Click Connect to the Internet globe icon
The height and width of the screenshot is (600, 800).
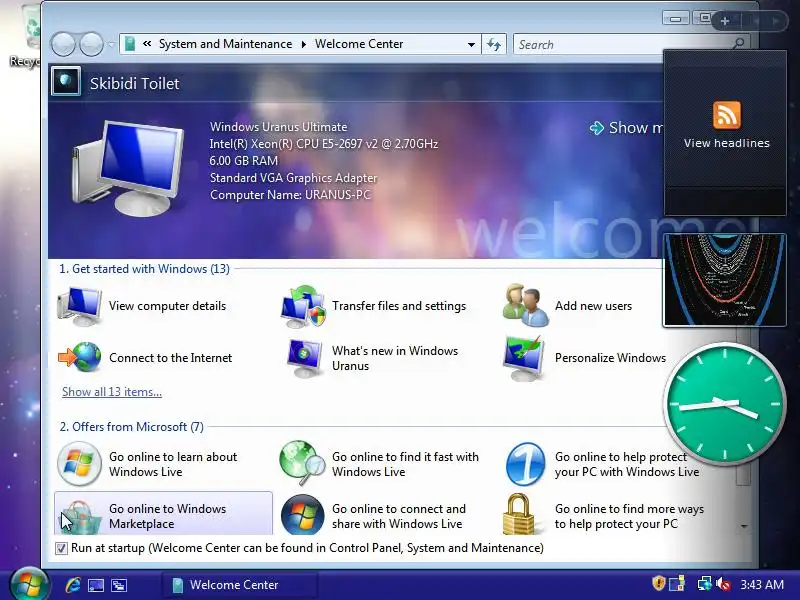click(x=80, y=357)
